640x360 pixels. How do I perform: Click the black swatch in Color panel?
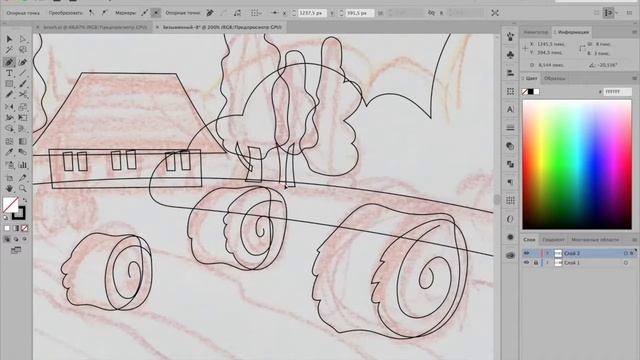coord(531,92)
